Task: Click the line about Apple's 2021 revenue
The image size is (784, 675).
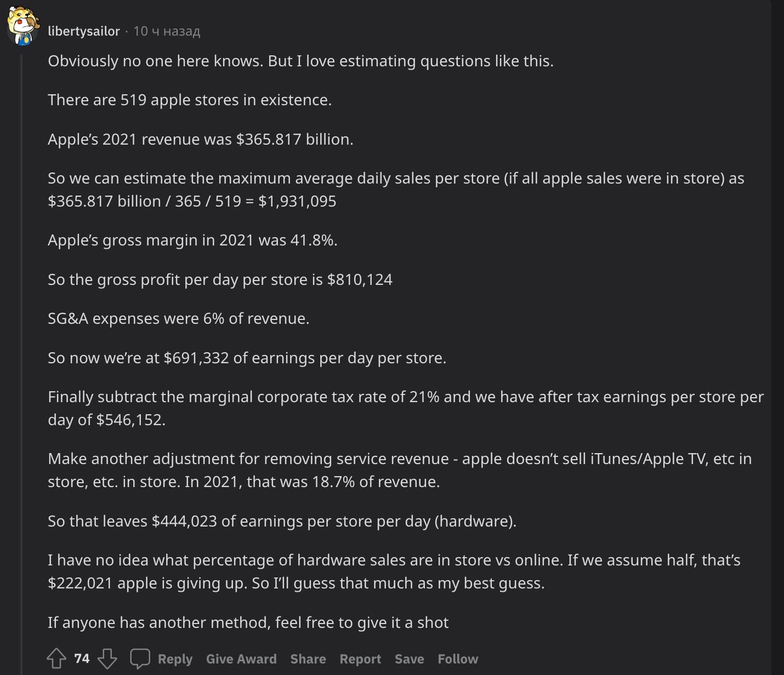Action: point(201,140)
